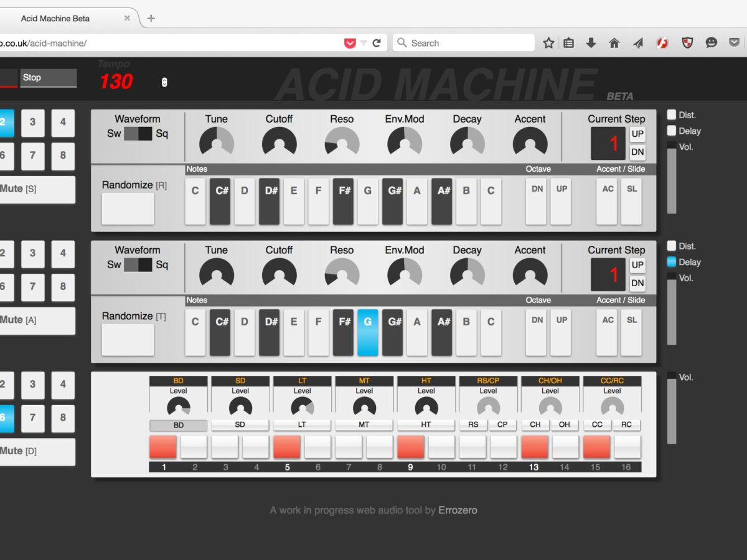Click the bookmark star icon in browser toolbar
This screenshot has height=560, width=747.
548,43
